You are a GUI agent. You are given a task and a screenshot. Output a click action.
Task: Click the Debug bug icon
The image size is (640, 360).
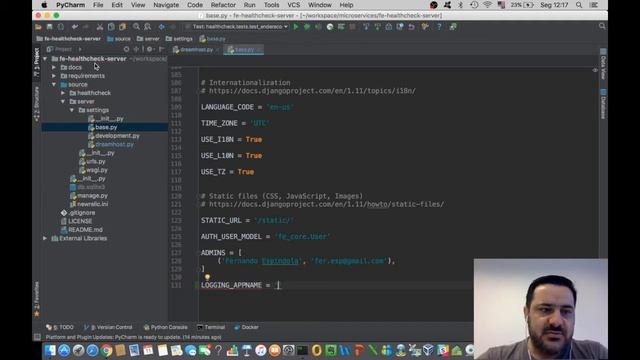coord(307,27)
